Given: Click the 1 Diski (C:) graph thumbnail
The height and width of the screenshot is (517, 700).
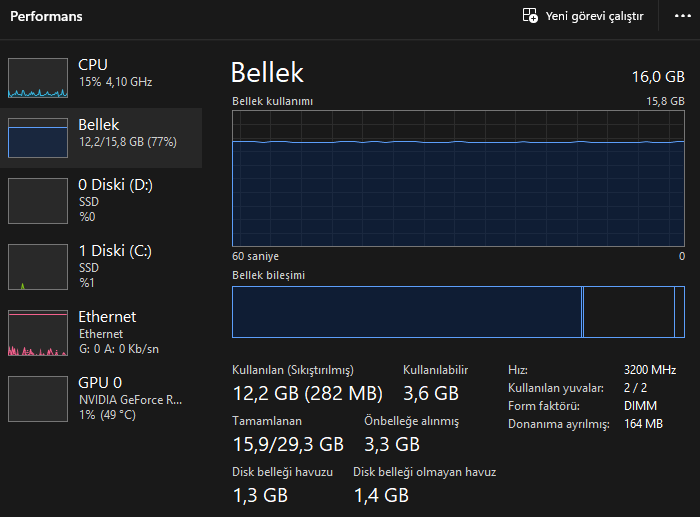Looking at the screenshot, I should (38, 266).
